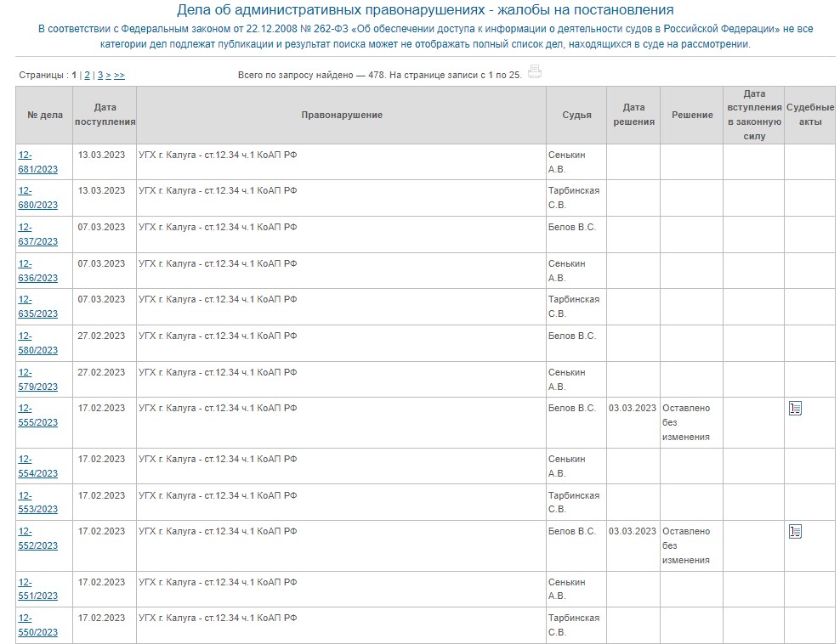
Task: Open case number 12-551/2023
Action: point(37,590)
